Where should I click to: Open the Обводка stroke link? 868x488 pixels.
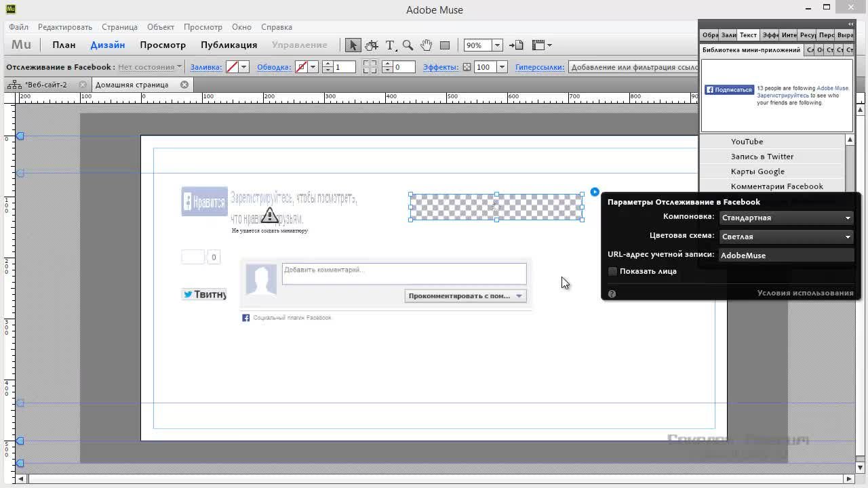point(274,67)
